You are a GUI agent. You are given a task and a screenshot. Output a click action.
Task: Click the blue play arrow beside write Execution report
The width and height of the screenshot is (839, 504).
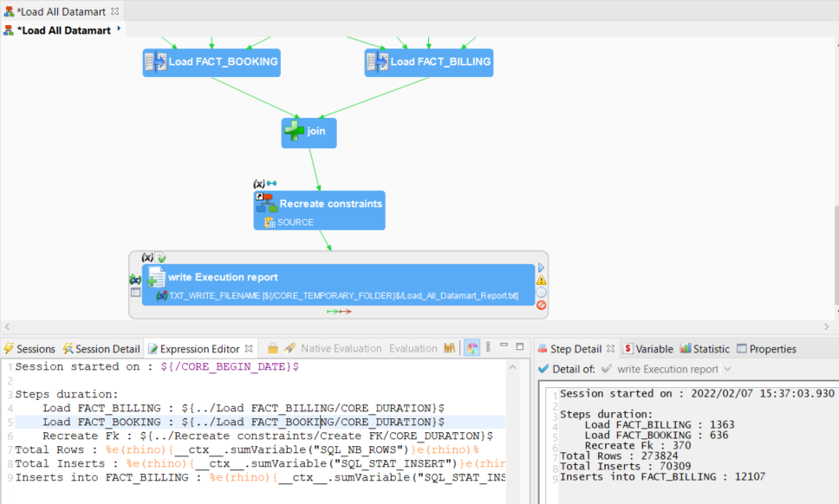click(541, 268)
